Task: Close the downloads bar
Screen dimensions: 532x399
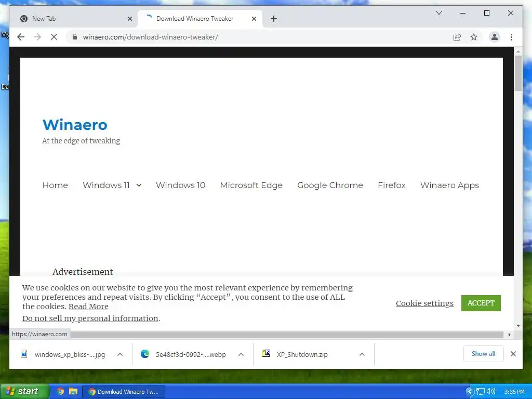Action: coord(513,354)
